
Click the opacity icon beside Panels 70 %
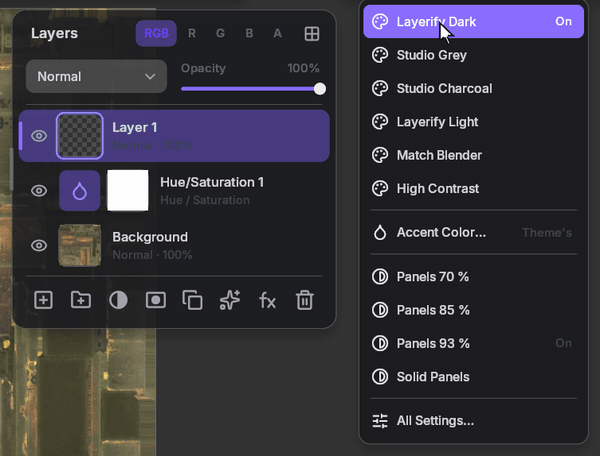point(380,277)
